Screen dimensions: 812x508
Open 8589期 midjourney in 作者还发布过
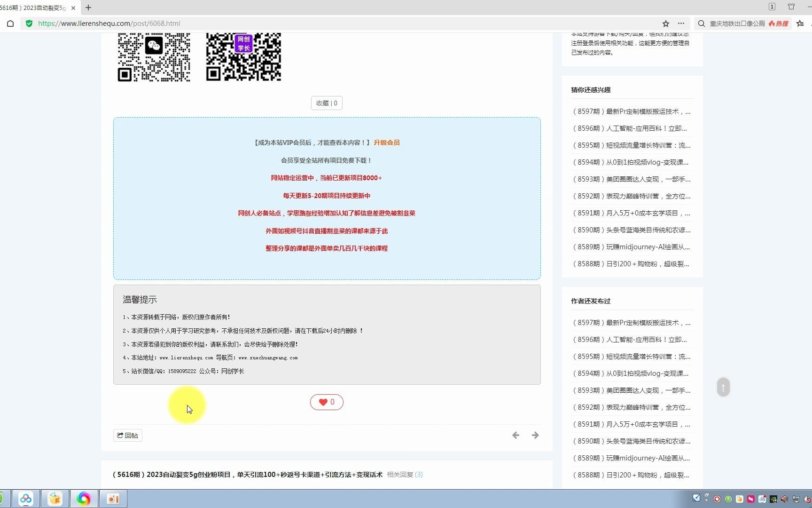pyautogui.click(x=631, y=458)
